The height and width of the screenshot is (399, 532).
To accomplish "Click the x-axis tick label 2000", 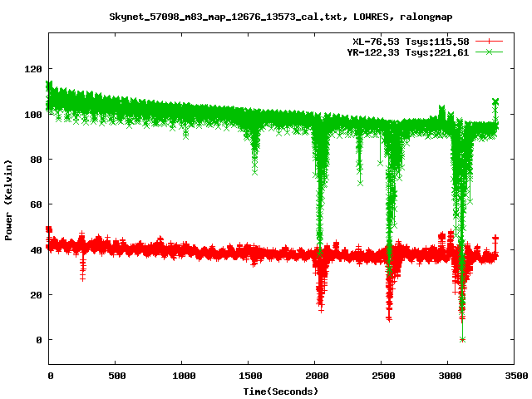I will [317, 376].
